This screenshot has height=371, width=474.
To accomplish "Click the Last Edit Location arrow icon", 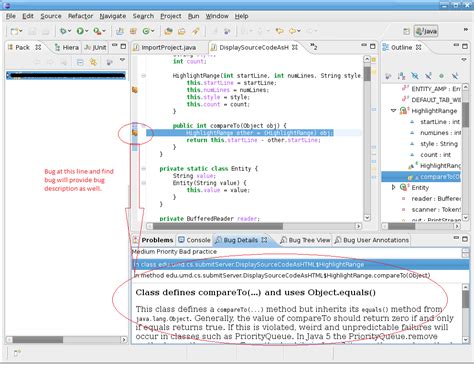I will coord(280,31).
